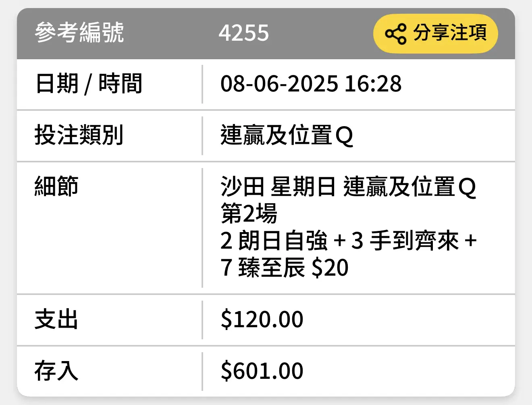The width and height of the screenshot is (532, 405).
Task: Select the reference number 4255
Action: click(243, 33)
